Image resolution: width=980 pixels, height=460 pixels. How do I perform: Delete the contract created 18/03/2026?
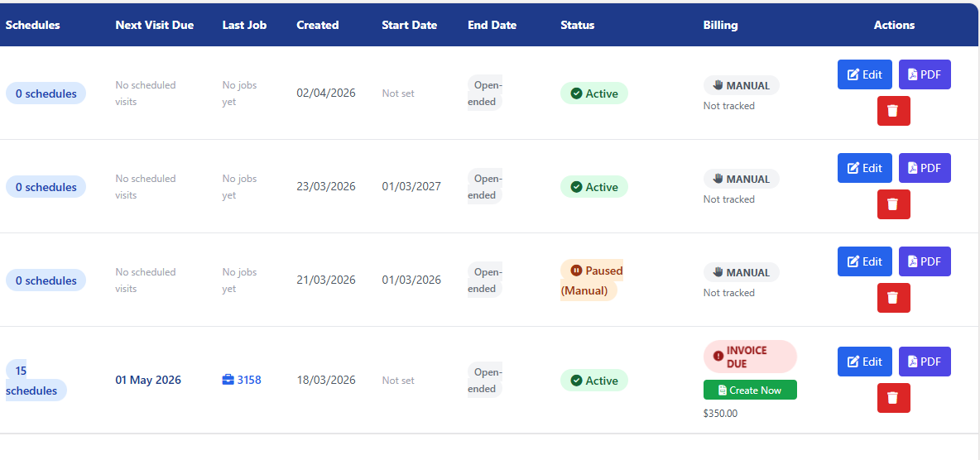point(893,397)
